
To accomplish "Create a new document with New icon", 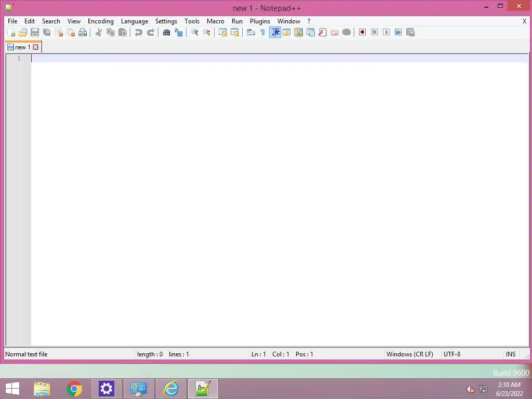I will (x=11, y=32).
